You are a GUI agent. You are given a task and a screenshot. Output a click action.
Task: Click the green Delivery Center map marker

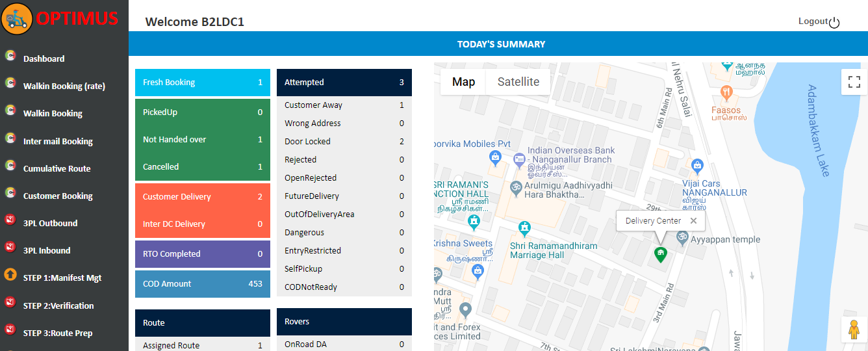tap(660, 254)
